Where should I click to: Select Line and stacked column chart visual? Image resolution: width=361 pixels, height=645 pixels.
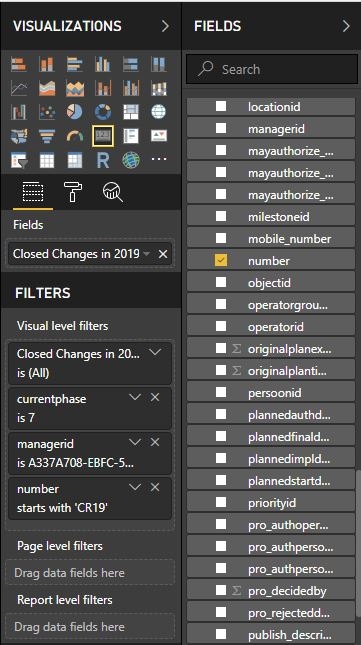point(102,88)
